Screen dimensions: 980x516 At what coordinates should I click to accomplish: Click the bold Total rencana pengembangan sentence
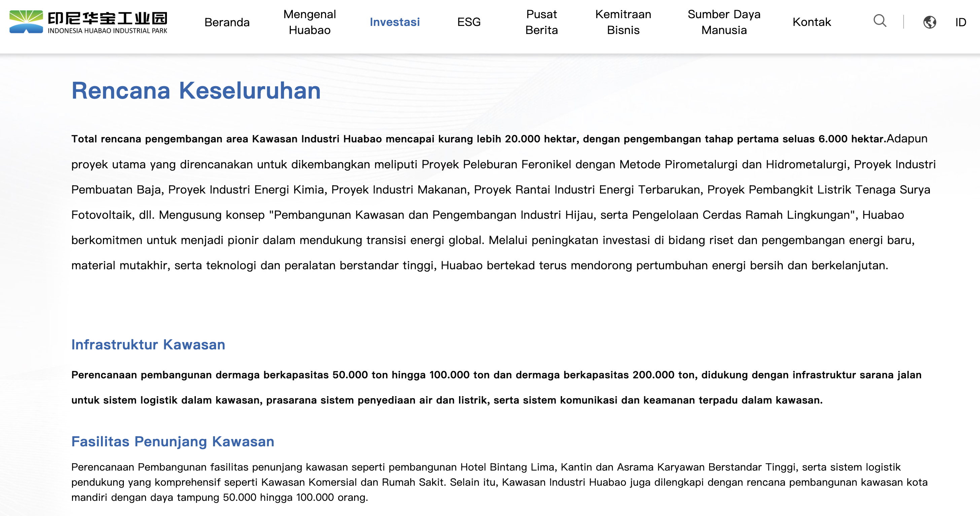coord(478,139)
